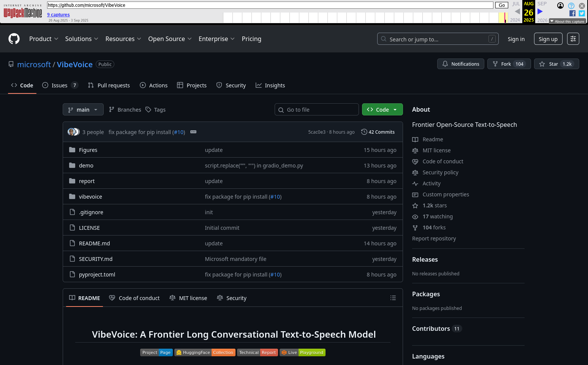Click the report folder icon

[x=72, y=181]
